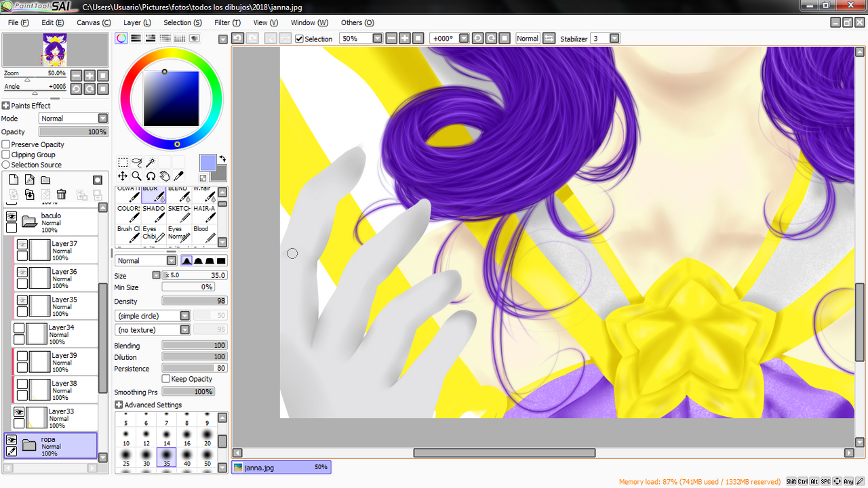Create a new layer folder
This screenshot has width=868, height=488.
pos(45,180)
